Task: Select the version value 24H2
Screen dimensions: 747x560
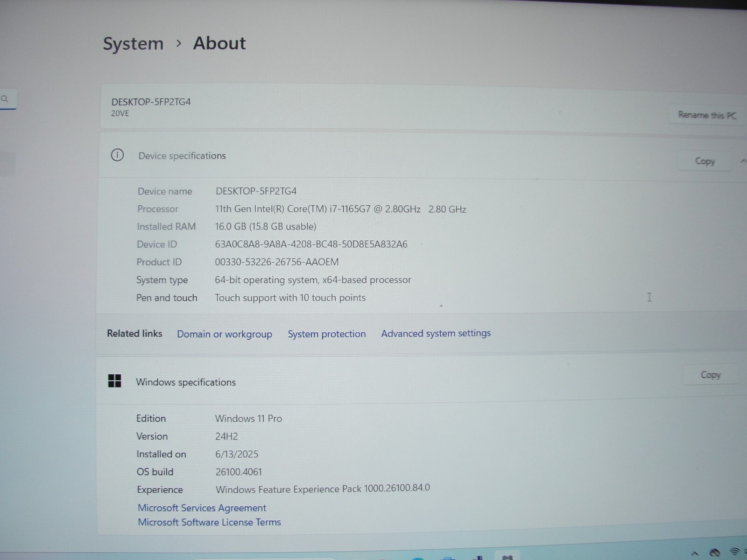Action: coord(226,436)
